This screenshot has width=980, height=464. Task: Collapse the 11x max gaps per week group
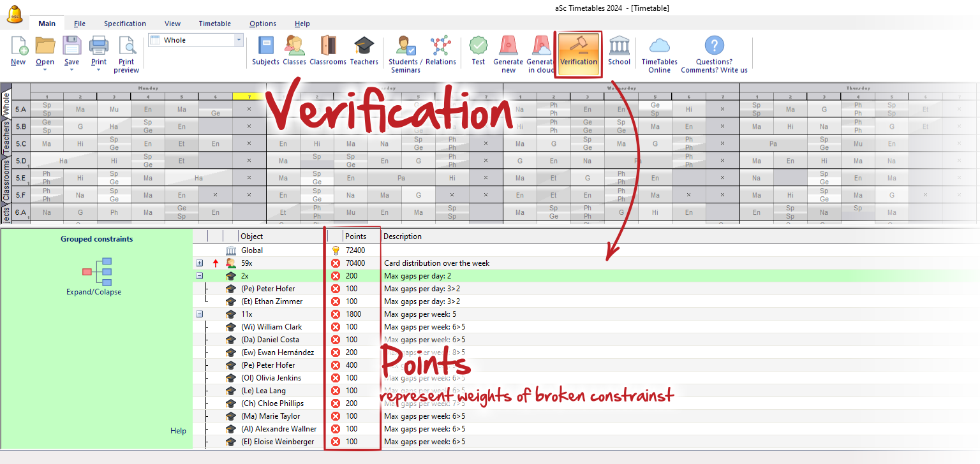click(x=200, y=314)
